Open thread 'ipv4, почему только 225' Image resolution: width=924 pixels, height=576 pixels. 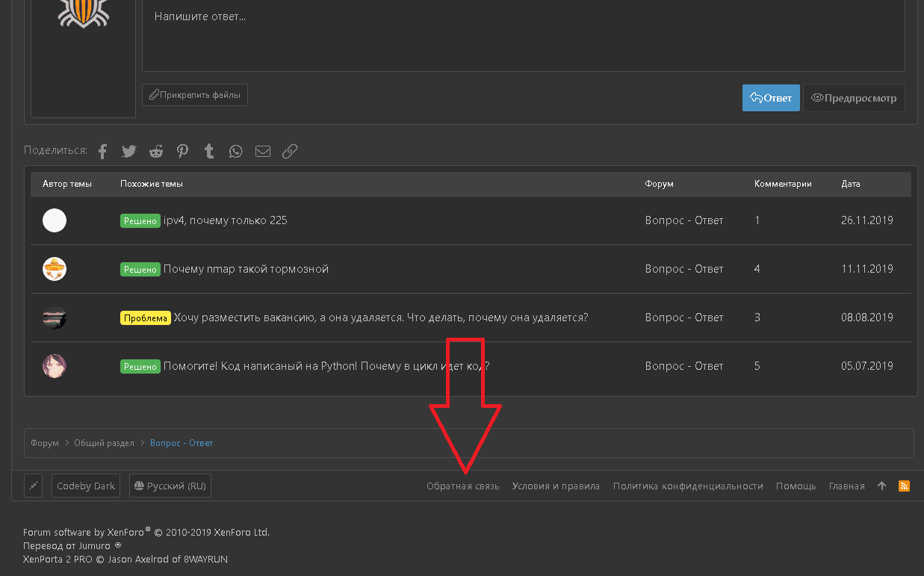(x=225, y=220)
